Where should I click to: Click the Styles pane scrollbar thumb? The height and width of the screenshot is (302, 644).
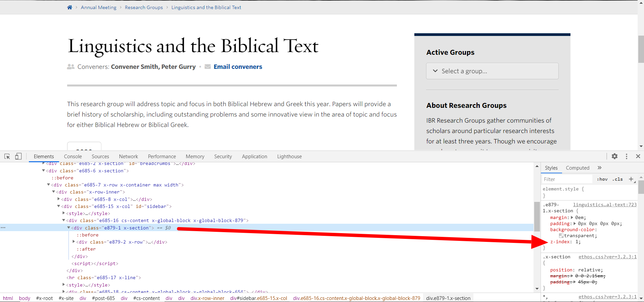pos(641,187)
